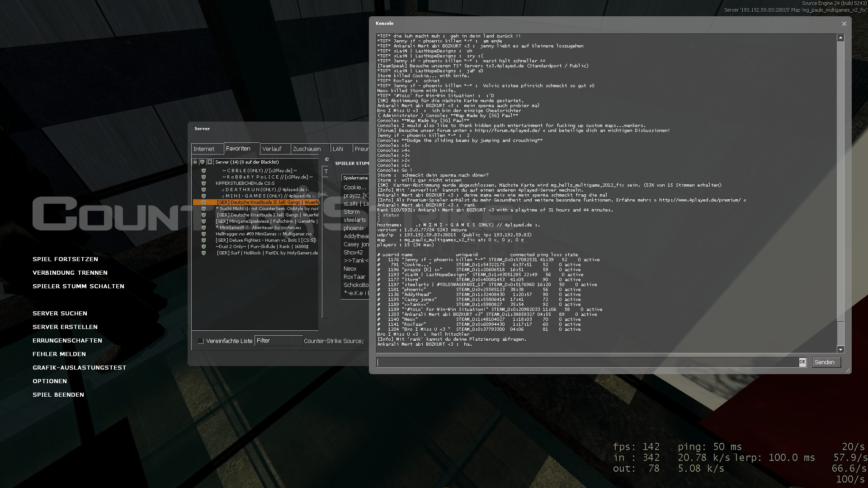The height and width of the screenshot is (488, 868).
Task: Select player SchokoBo in mute list
Action: click(x=355, y=285)
